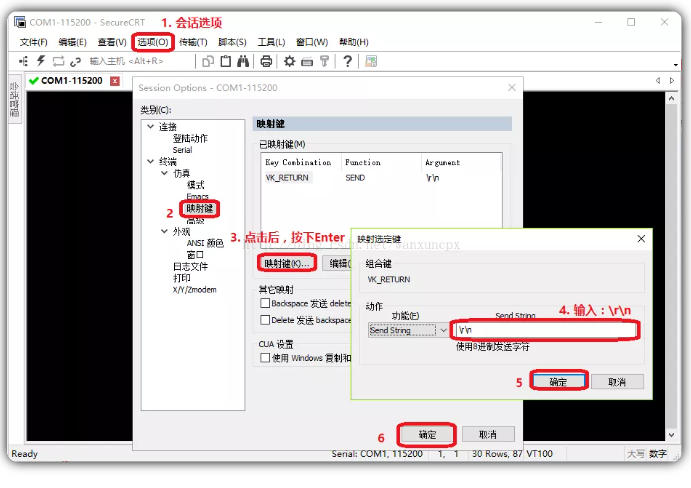
Task: Click the Print icon in toolbar
Action: click(266, 61)
